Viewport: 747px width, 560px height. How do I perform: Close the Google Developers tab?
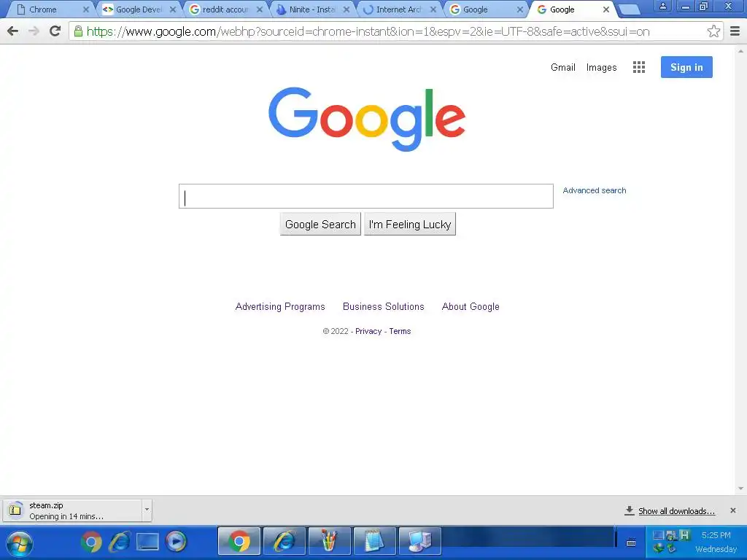173,9
